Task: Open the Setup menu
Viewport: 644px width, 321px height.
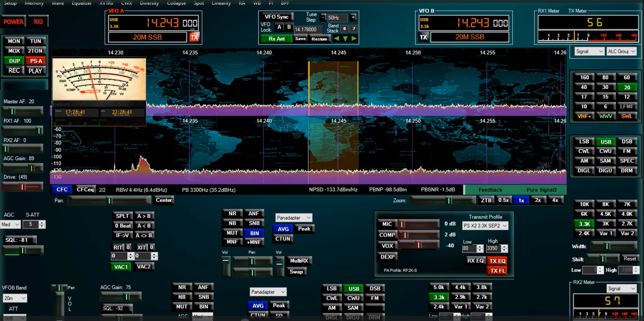Action: (10, 3)
